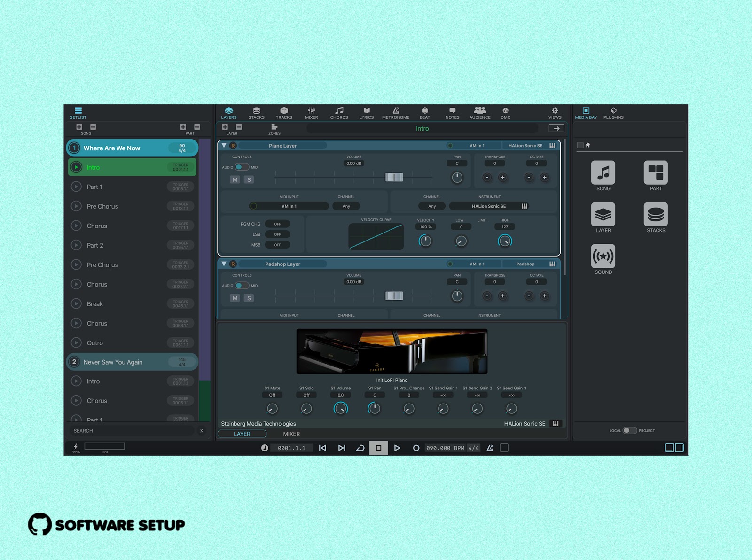
Task: Add a new song with plus icon
Action: 79,127
